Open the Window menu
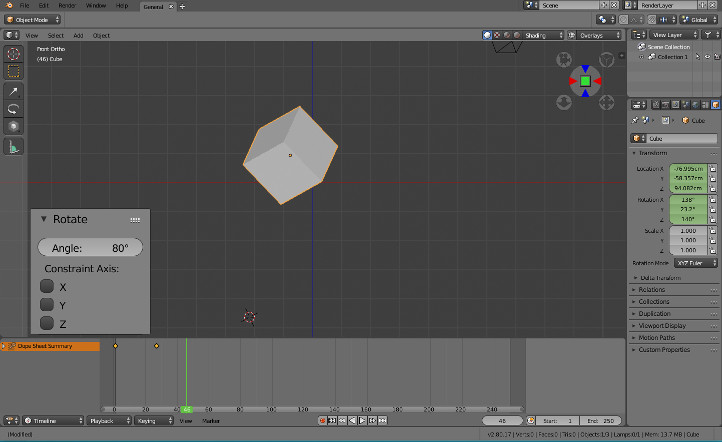The width and height of the screenshot is (722, 442). pyautogui.click(x=96, y=6)
